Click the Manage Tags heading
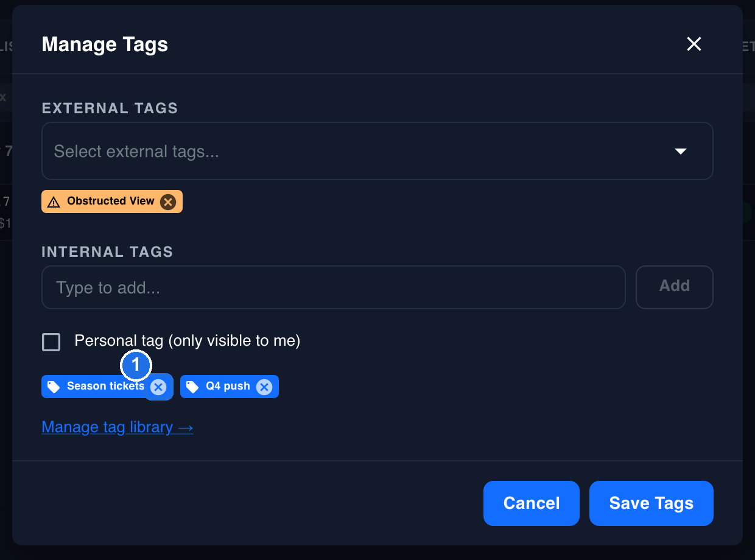The height and width of the screenshot is (560, 755). point(105,44)
